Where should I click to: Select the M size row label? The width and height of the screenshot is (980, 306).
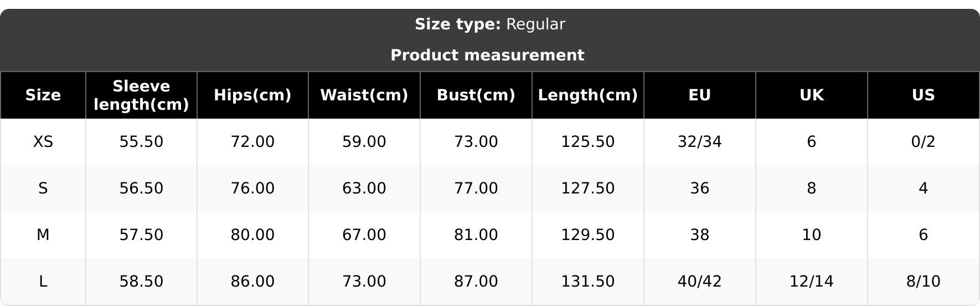pos(43,235)
